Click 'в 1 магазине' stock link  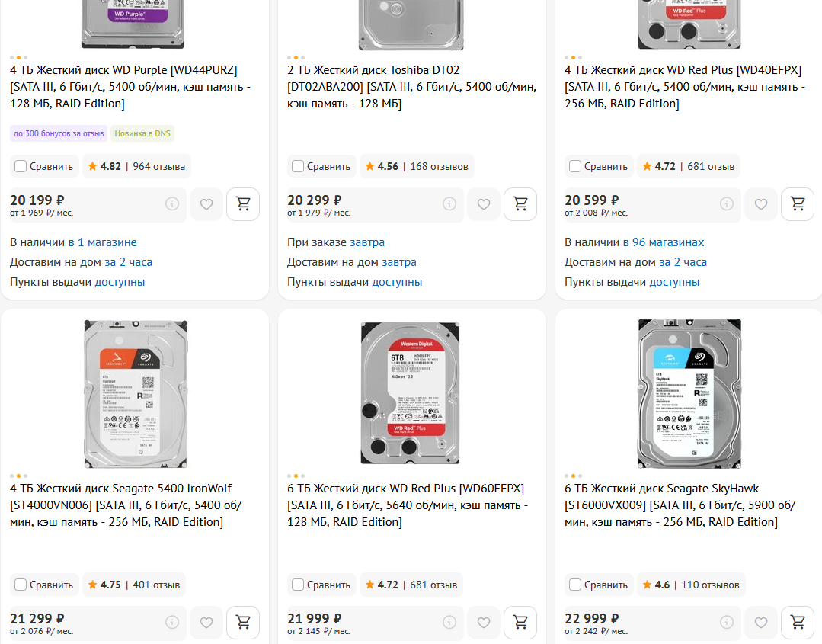click(102, 242)
